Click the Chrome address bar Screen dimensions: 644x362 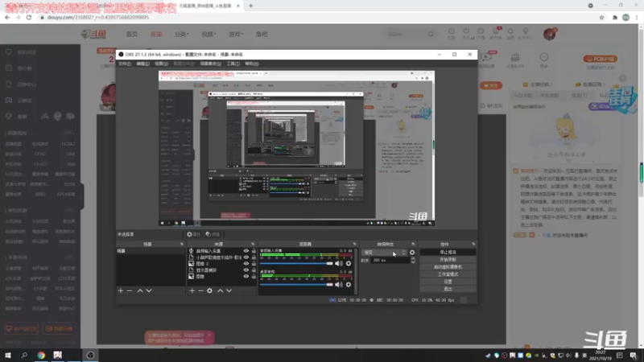[316, 17]
